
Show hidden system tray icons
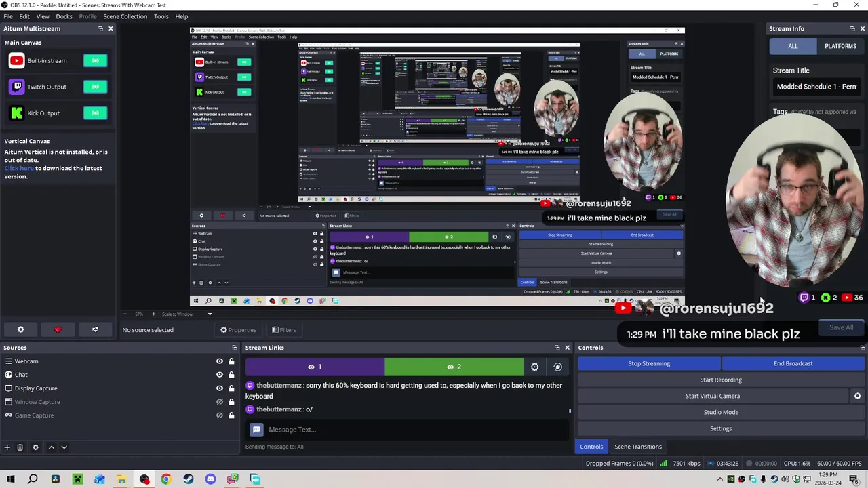coord(719,479)
